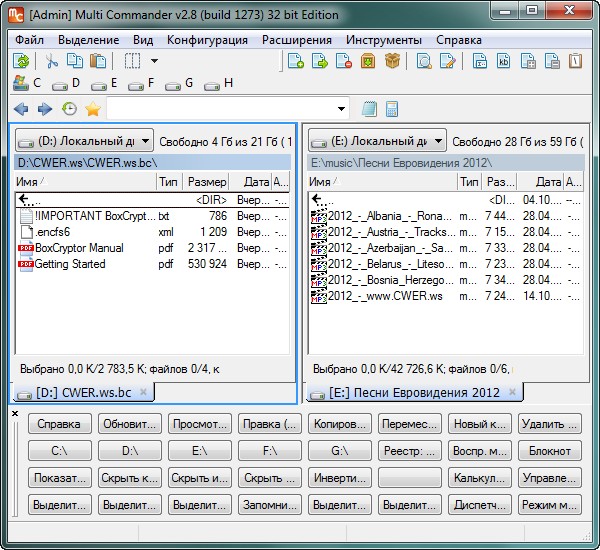Viewport: 600px width, 550px height.
Task: Close the CWER.ws.bc tab
Action: pos(143,392)
